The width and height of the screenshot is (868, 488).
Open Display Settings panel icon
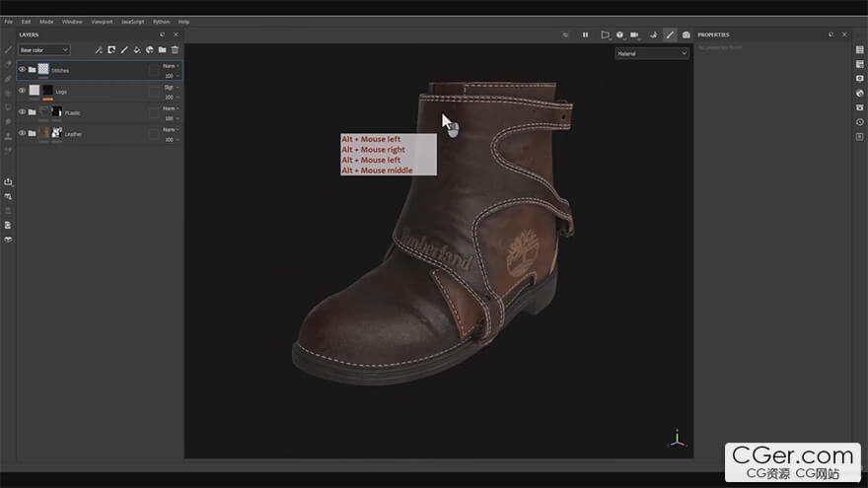860,79
